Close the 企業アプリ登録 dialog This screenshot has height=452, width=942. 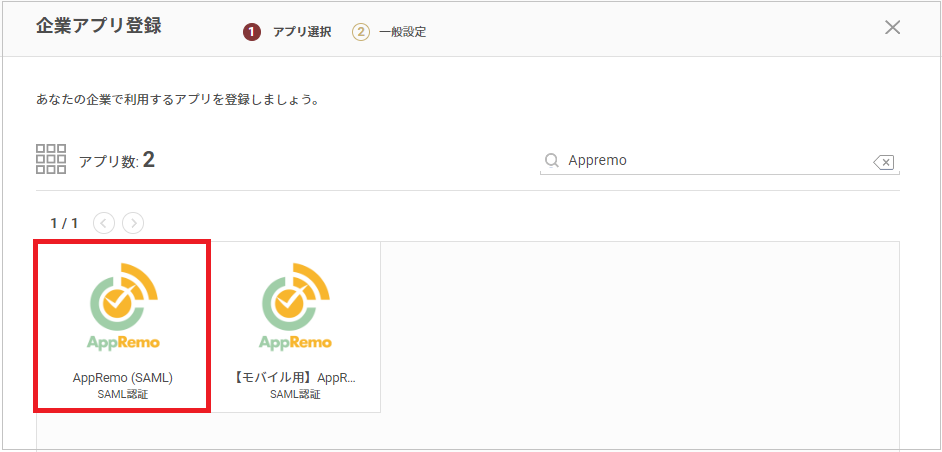point(893,27)
